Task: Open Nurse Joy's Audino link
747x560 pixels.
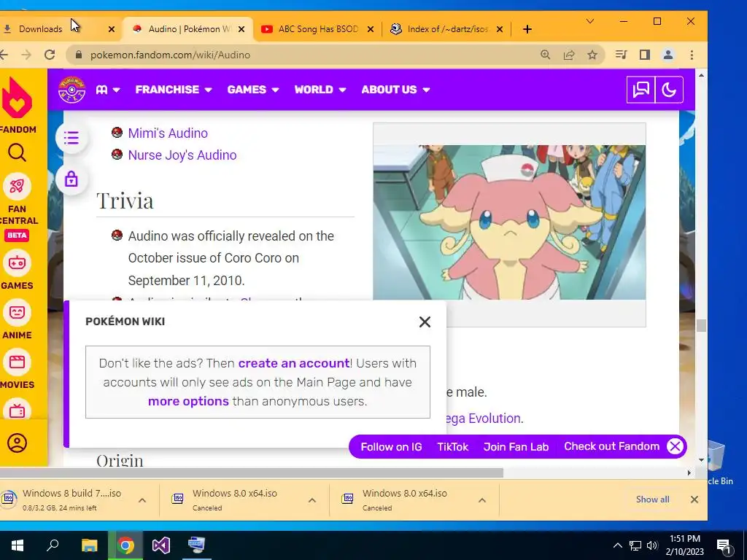Action: (182, 155)
